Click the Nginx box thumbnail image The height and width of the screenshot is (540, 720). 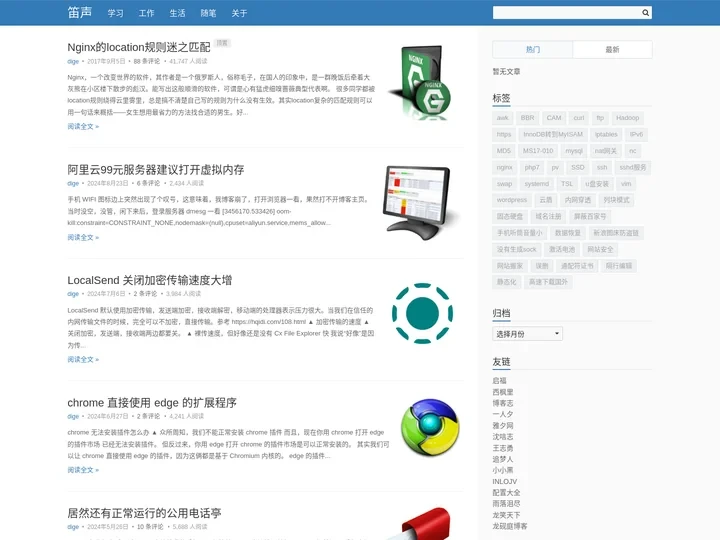point(421,83)
